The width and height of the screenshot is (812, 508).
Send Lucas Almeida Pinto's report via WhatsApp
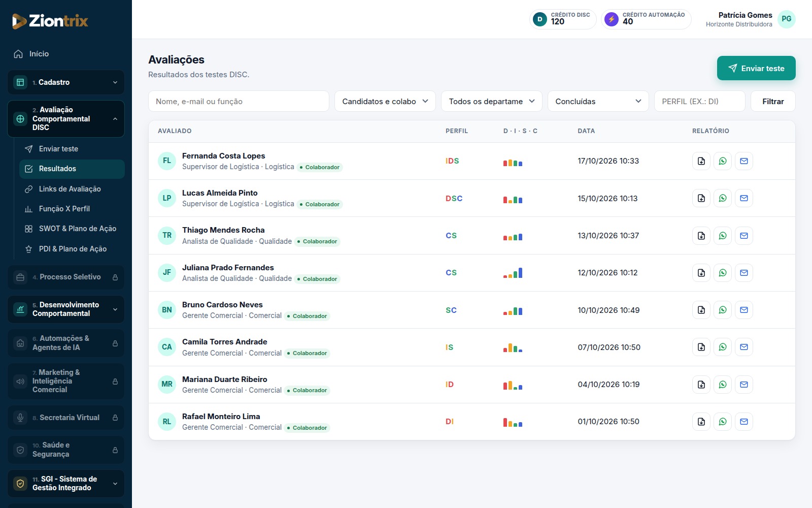(x=723, y=198)
